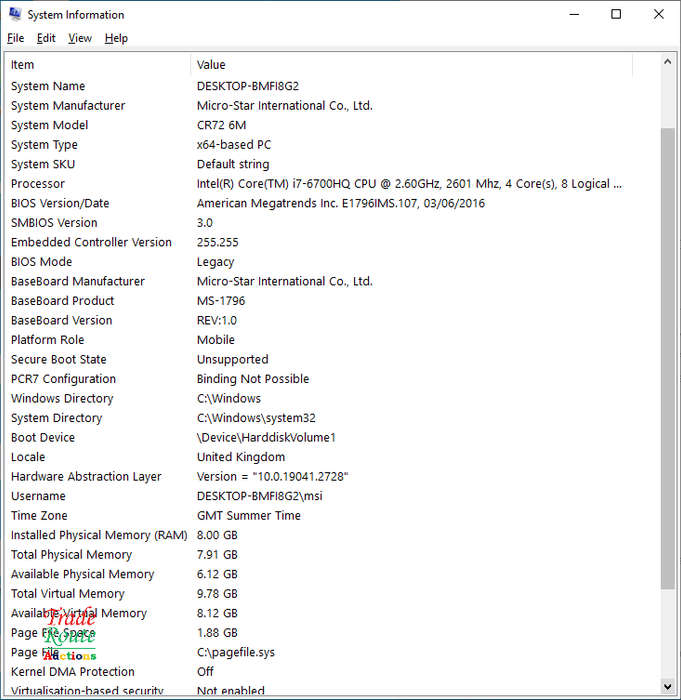
Task: Click the American Megatrends BIOS value
Action: [341, 204]
